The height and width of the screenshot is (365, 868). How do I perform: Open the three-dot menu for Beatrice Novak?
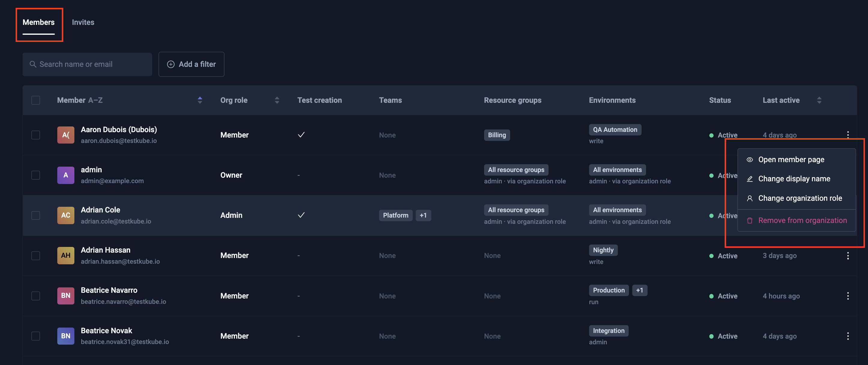pyautogui.click(x=848, y=336)
